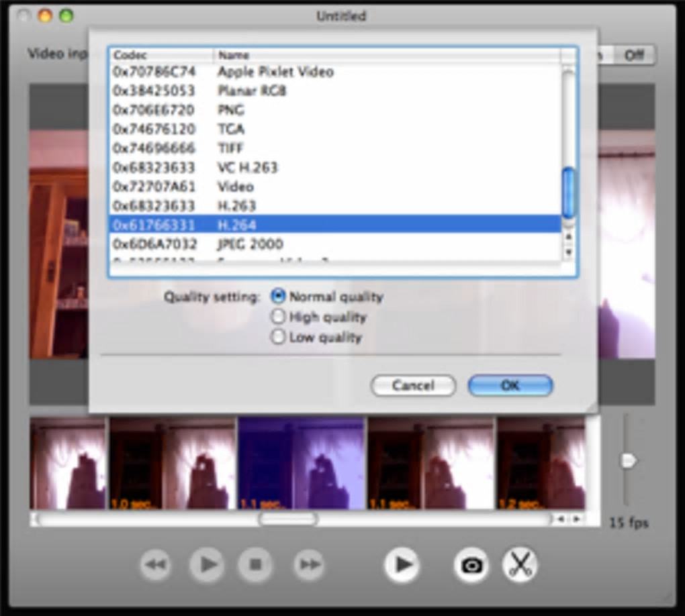The image size is (685, 616).
Task: Select the JPEG 2000 codec row
Action: (x=335, y=244)
